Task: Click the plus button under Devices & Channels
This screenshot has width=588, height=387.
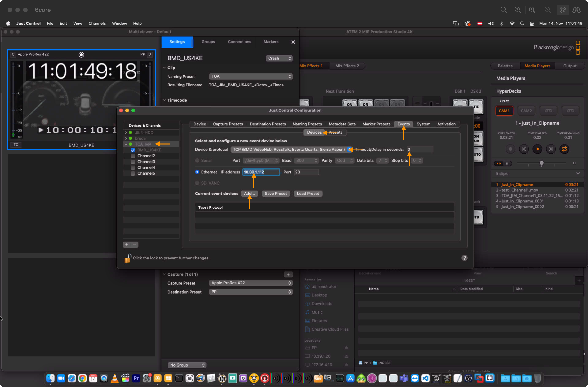Action: 127,245
